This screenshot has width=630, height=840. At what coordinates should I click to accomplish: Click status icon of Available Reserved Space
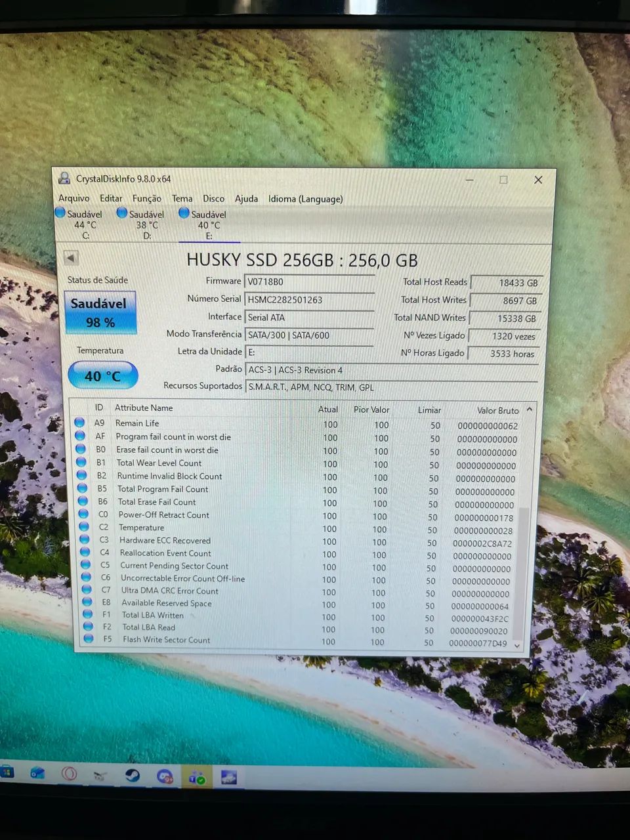[87, 602]
